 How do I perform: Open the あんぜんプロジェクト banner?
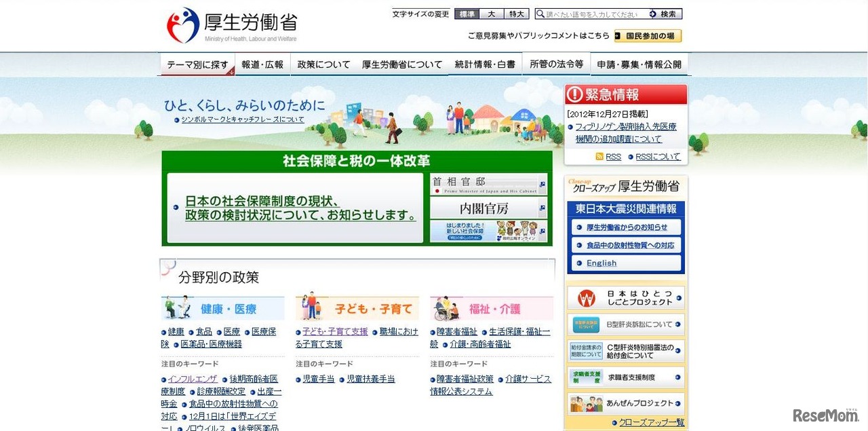626,403
